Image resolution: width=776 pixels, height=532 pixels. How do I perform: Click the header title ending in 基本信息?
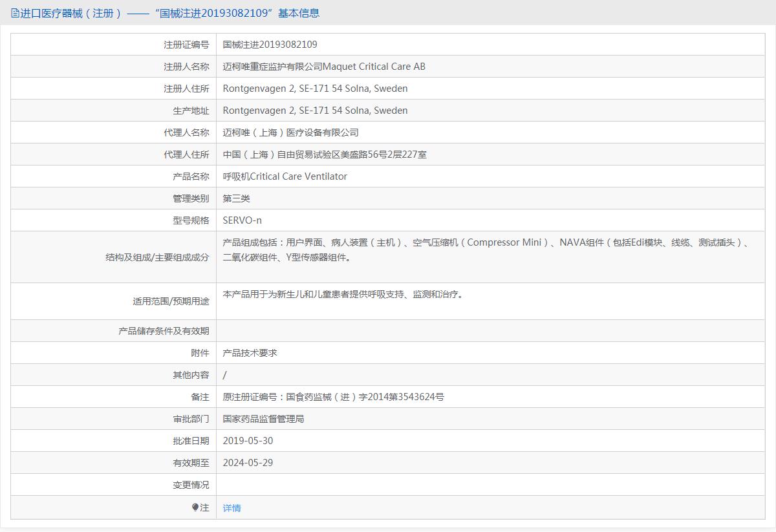click(170, 13)
